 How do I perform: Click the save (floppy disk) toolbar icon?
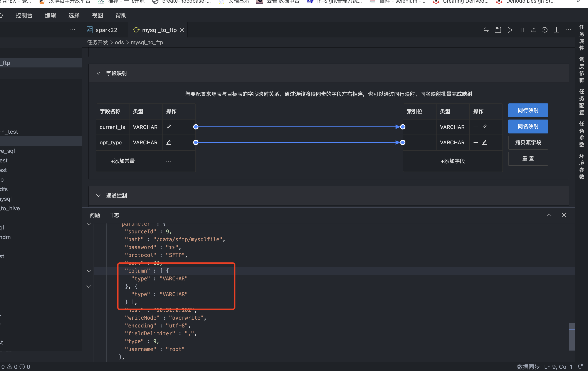click(498, 30)
